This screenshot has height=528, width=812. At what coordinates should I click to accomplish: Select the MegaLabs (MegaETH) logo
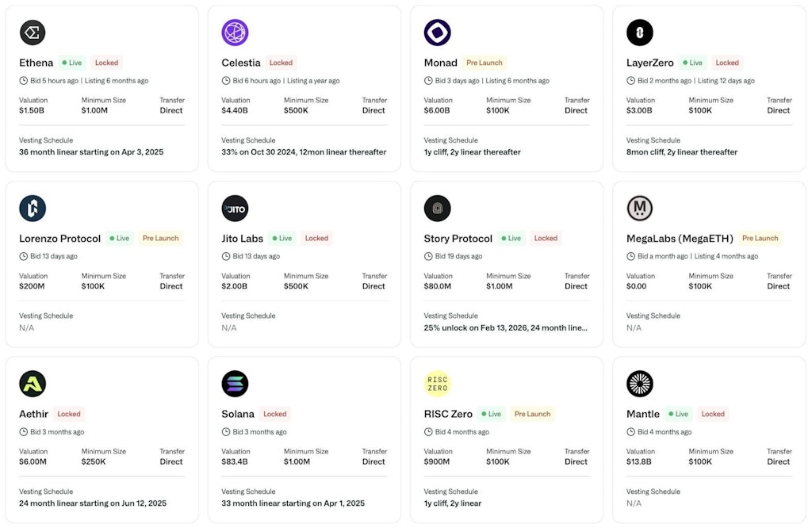point(639,209)
